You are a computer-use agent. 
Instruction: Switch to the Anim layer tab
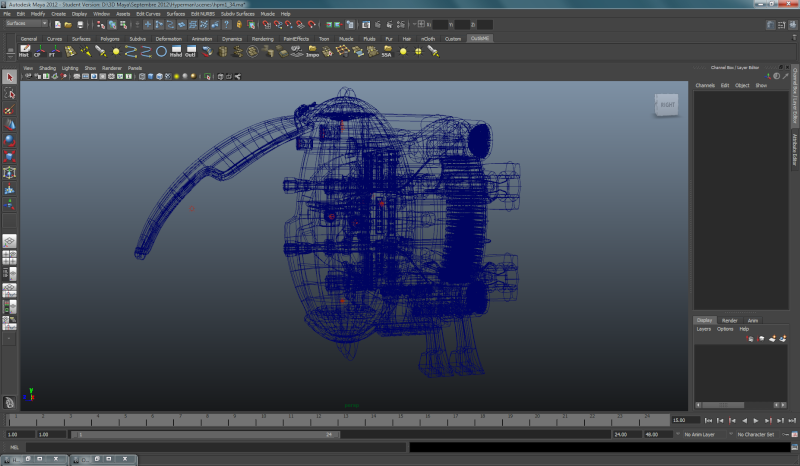pyautogui.click(x=753, y=321)
